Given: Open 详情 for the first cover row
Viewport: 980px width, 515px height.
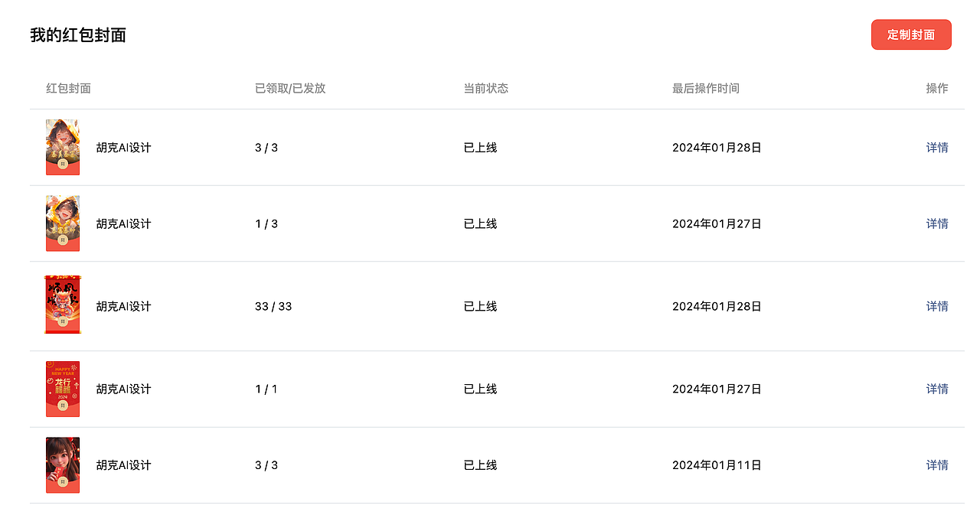Looking at the screenshot, I should pos(937,148).
